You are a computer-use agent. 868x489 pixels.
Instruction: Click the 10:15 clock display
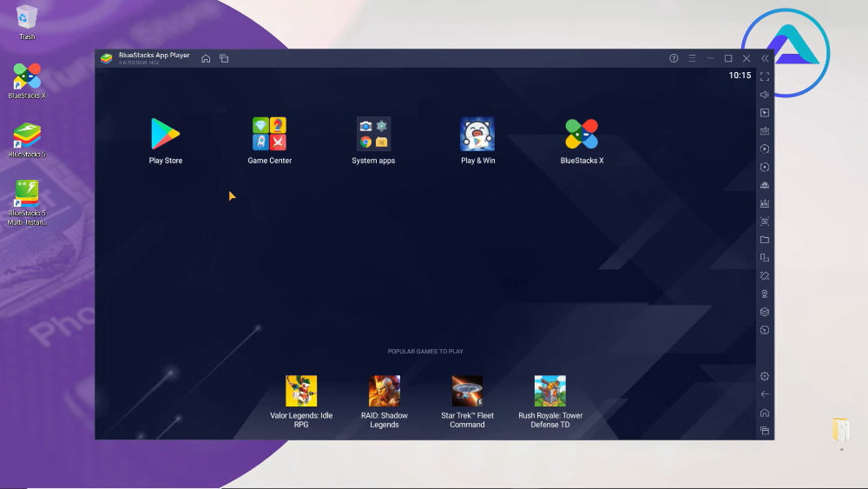(740, 76)
